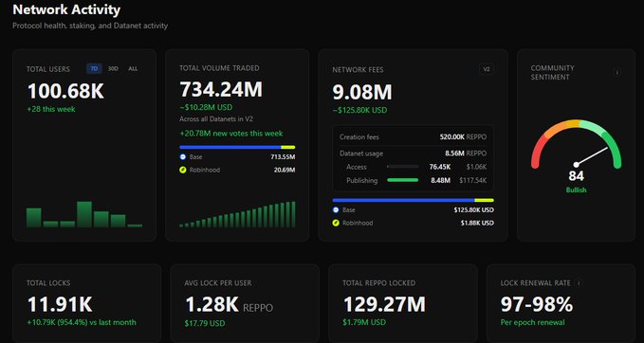The width and height of the screenshot is (644, 343).
Task: Click the tallest bar in Total Users chart
Action: tap(84, 214)
